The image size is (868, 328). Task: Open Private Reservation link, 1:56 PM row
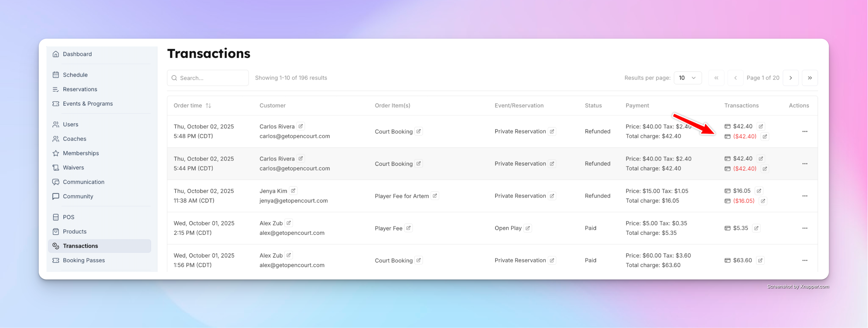(552, 260)
